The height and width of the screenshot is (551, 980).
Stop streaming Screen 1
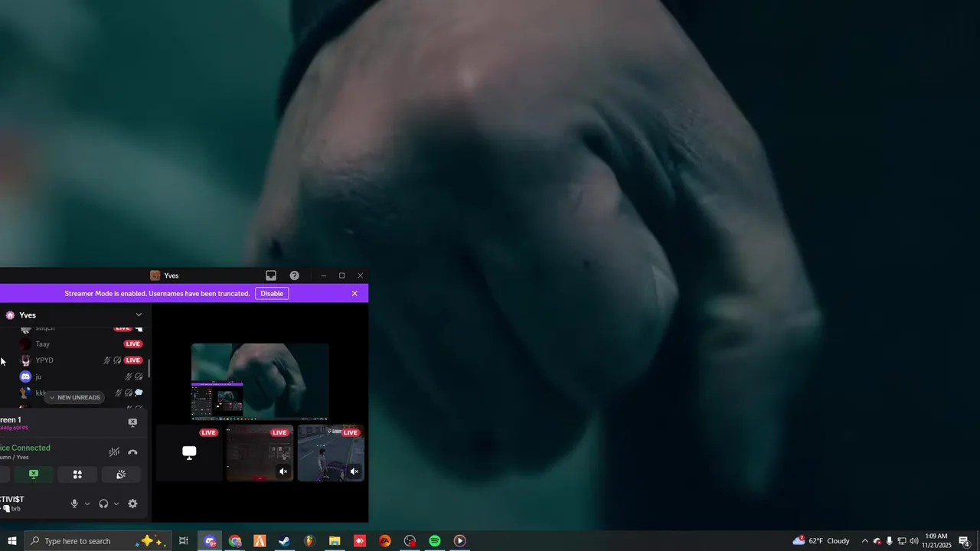(x=132, y=422)
